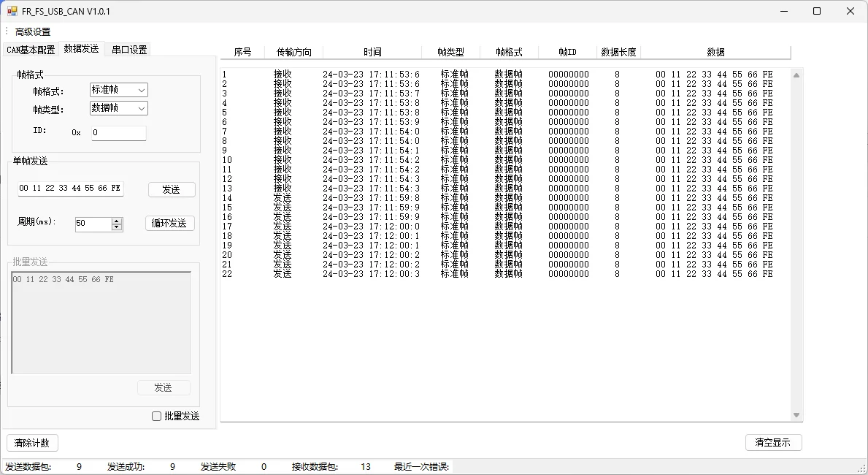Click the data bytes in row 22
Image resolution: width=868 pixels, height=475 pixels.
[714, 274]
